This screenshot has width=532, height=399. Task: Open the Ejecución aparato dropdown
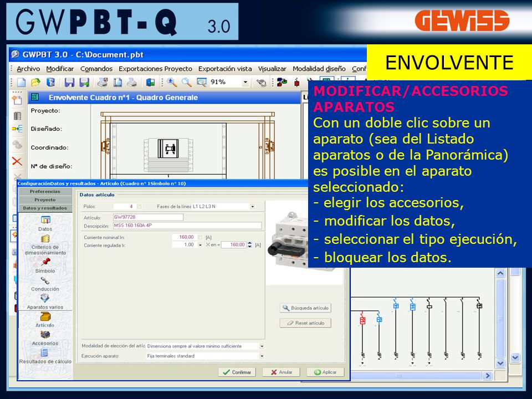(x=262, y=356)
